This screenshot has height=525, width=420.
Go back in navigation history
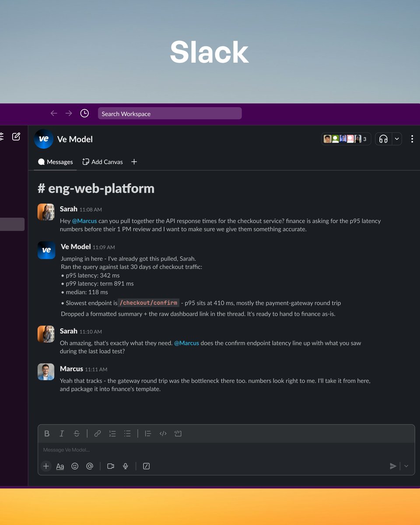tap(54, 113)
